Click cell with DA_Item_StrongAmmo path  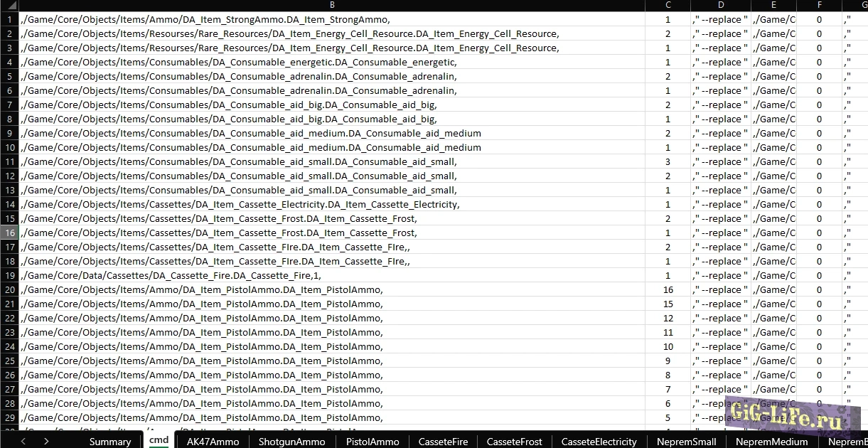206,19
